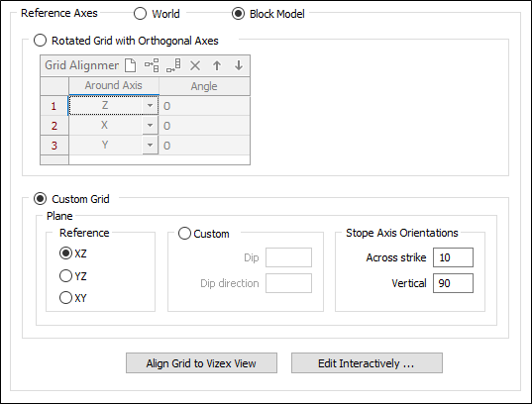Click the Align Grid to Vizex View button
532x404 pixels.
pyautogui.click(x=201, y=363)
